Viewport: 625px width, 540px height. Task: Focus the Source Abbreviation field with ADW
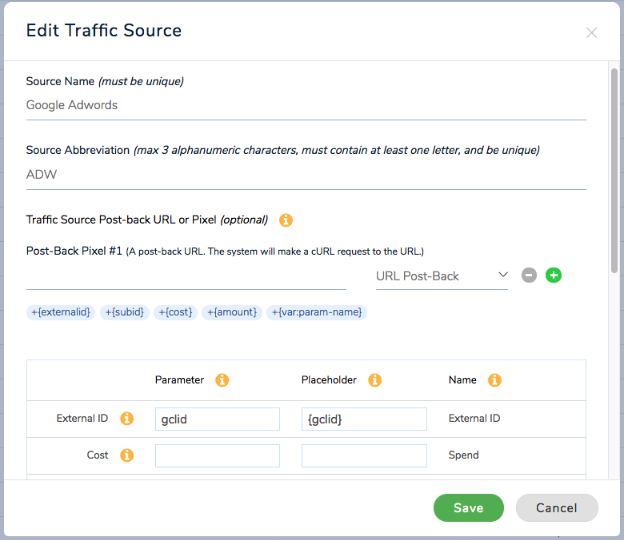[306, 175]
